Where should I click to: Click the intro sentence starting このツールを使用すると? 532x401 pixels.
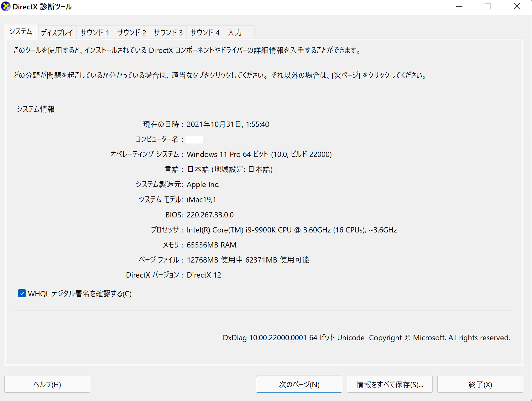(188, 50)
